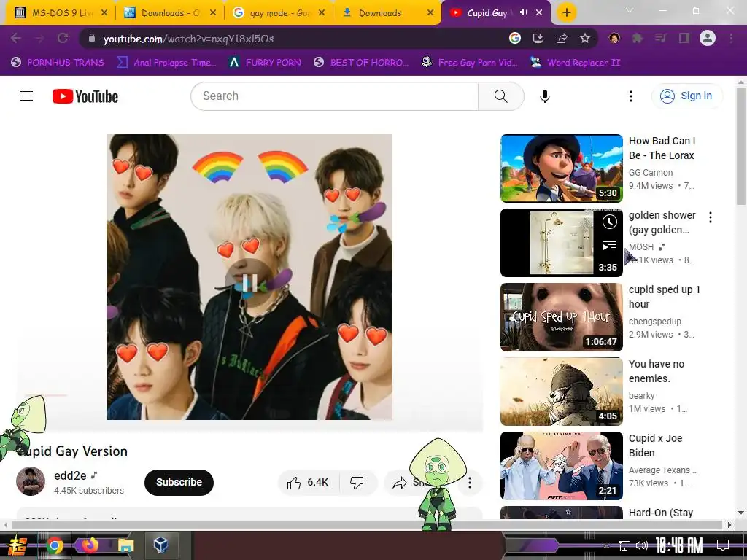Expand the tab search chevron

click(x=630, y=10)
